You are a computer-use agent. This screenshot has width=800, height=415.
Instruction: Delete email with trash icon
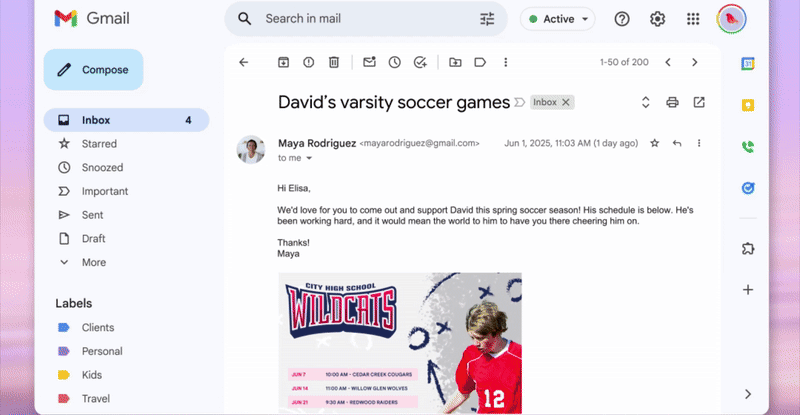[334, 62]
